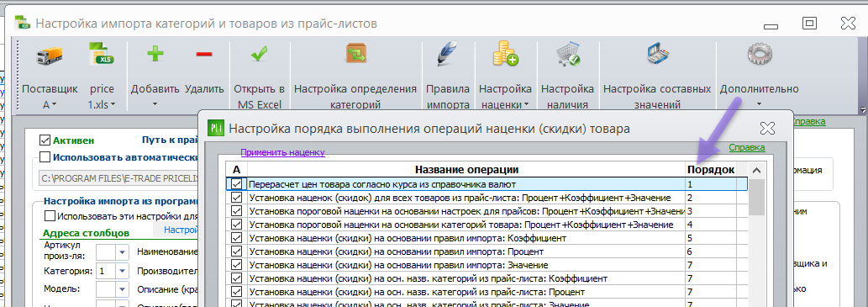The image size is (868, 307).
Task: Click the Применить наценку link
Action: [x=282, y=152]
